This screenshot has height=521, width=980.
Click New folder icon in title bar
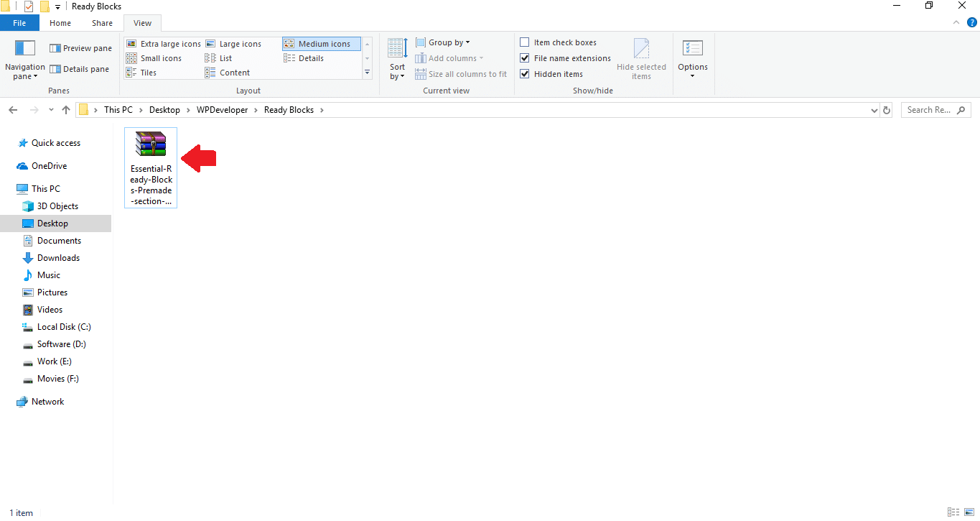click(x=45, y=6)
